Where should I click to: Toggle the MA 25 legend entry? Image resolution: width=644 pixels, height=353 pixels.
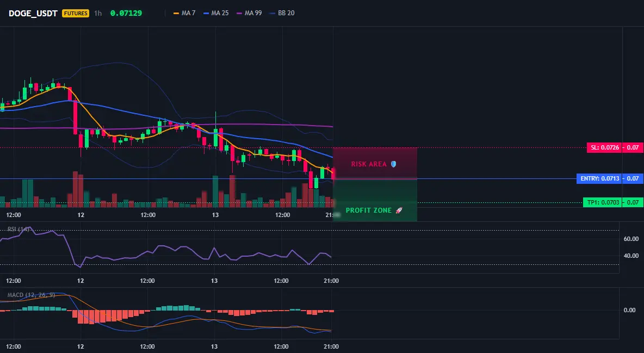pos(216,13)
